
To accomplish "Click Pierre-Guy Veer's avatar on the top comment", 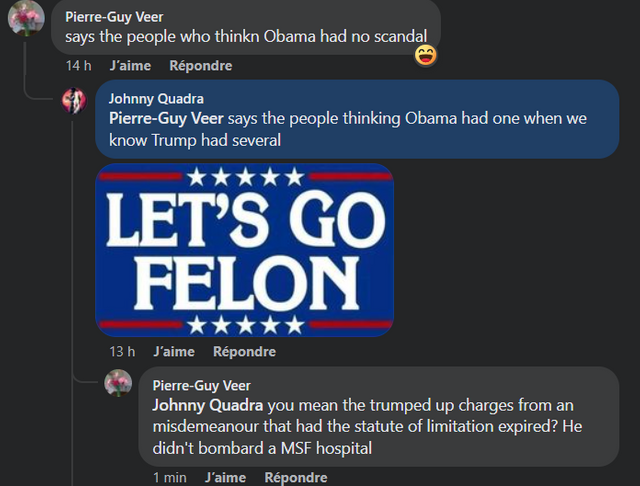I will [26, 20].
